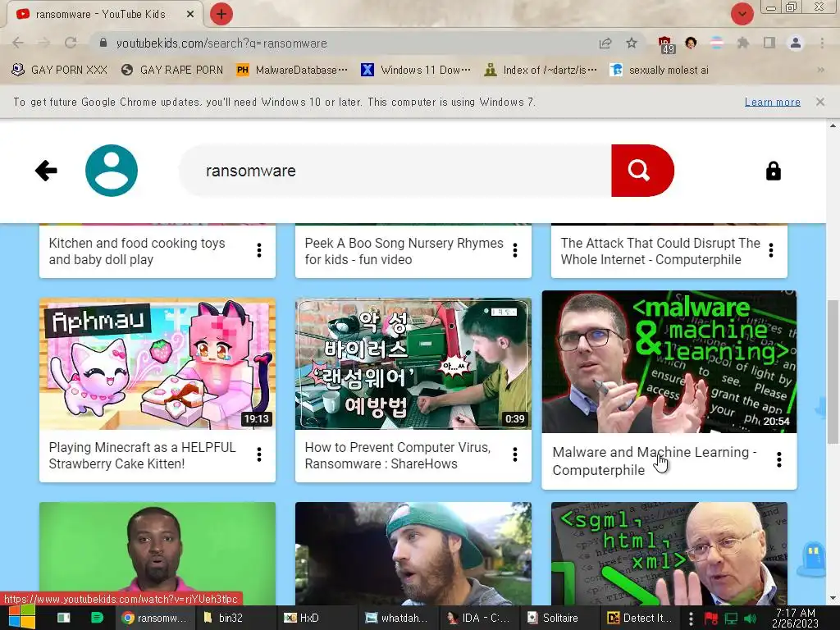Open the Chrome profile icon
Screen dimensions: 840x630
796,43
